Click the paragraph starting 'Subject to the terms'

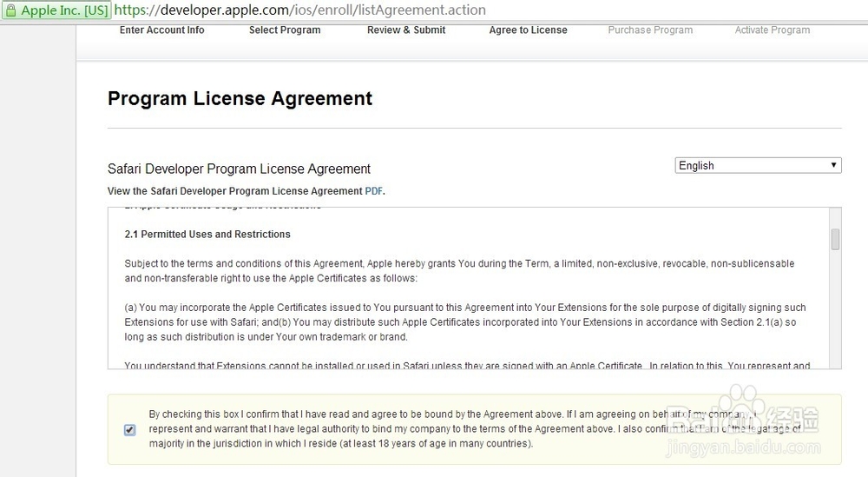(459, 271)
